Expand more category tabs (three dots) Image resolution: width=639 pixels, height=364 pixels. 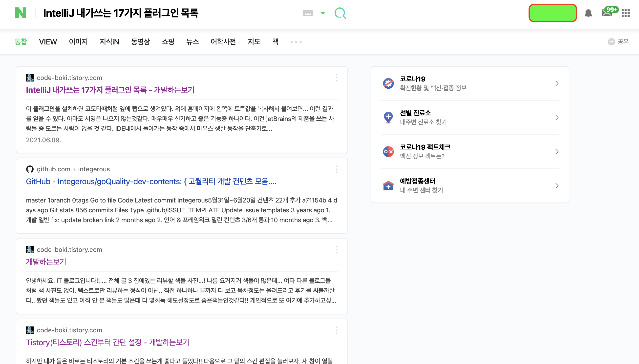point(296,42)
